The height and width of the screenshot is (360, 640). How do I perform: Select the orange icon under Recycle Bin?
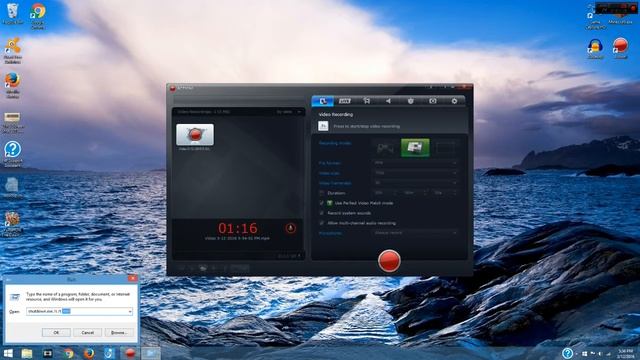click(x=13, y=50)
